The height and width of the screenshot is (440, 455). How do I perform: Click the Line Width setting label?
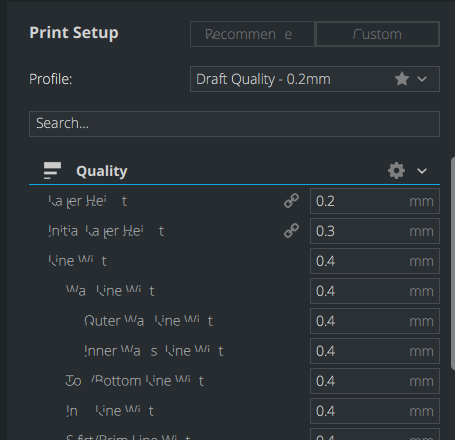[77, 261]
